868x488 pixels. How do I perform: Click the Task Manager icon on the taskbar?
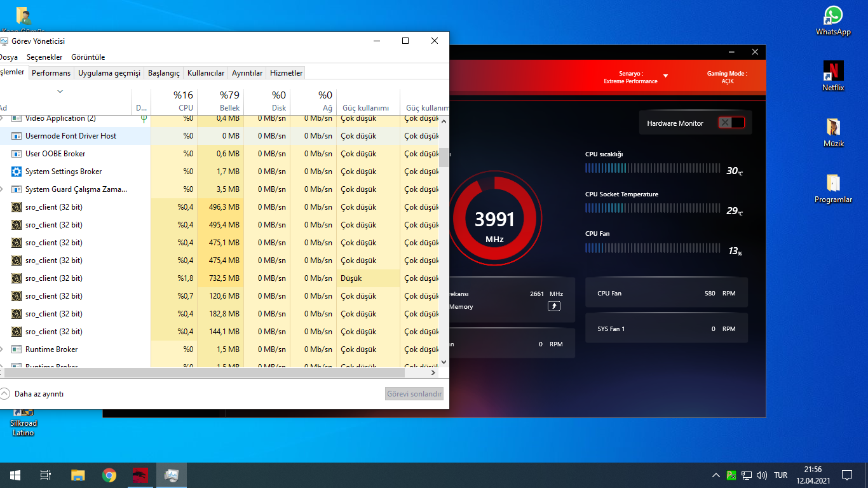click(x=172, y=475)
